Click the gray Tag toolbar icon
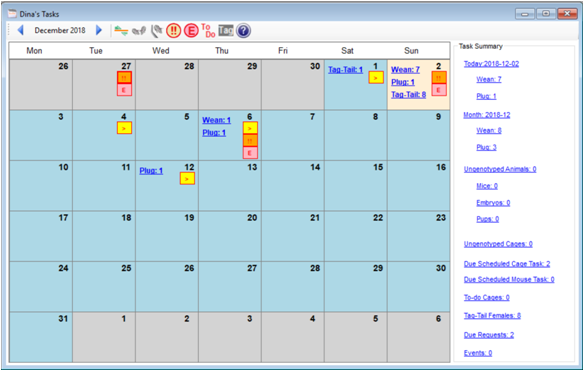Screen dimensions: 584x371 tap(226, 30)
